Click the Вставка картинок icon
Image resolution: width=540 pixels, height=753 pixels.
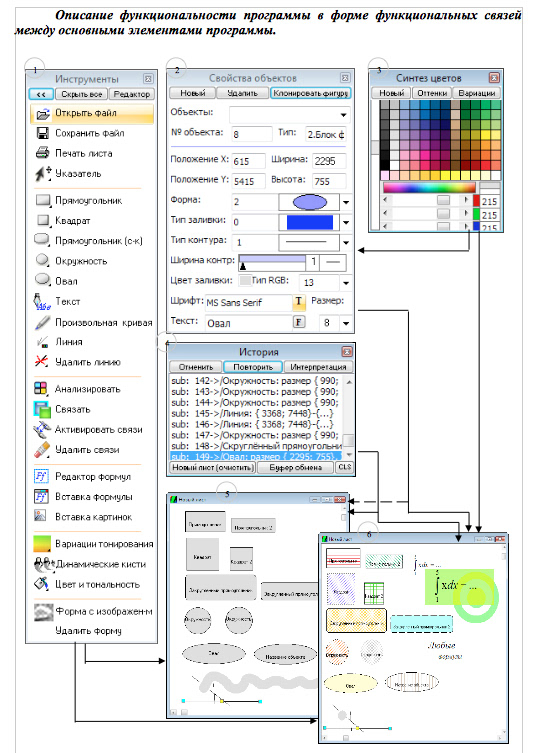(x=40, y=516)
